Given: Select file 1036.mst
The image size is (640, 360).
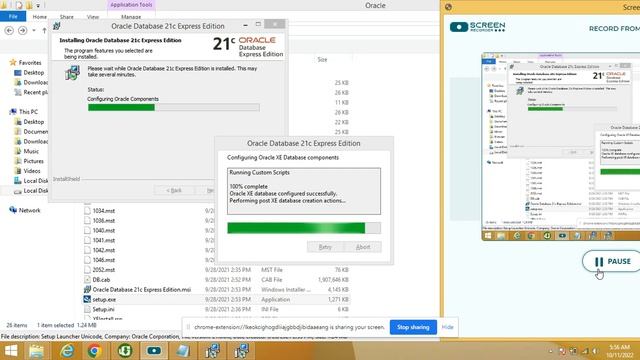Looking at the screenshot, I should [104, 220].
